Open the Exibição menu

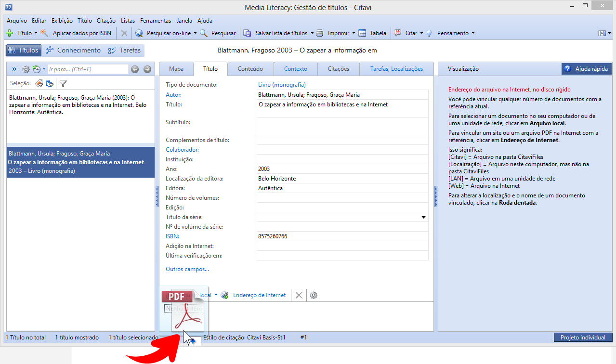[x=62, y=21]
